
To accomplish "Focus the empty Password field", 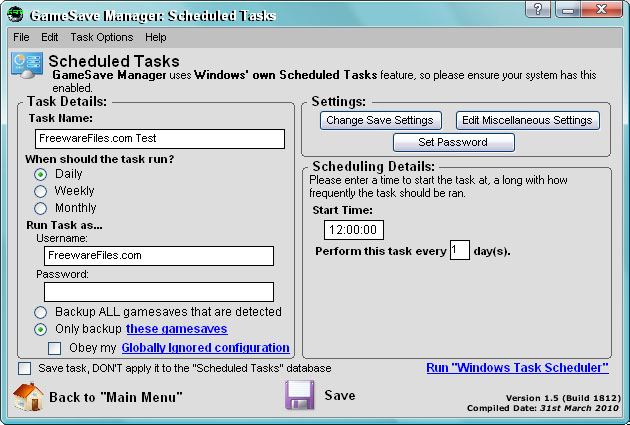I will (x=159, y=292).
